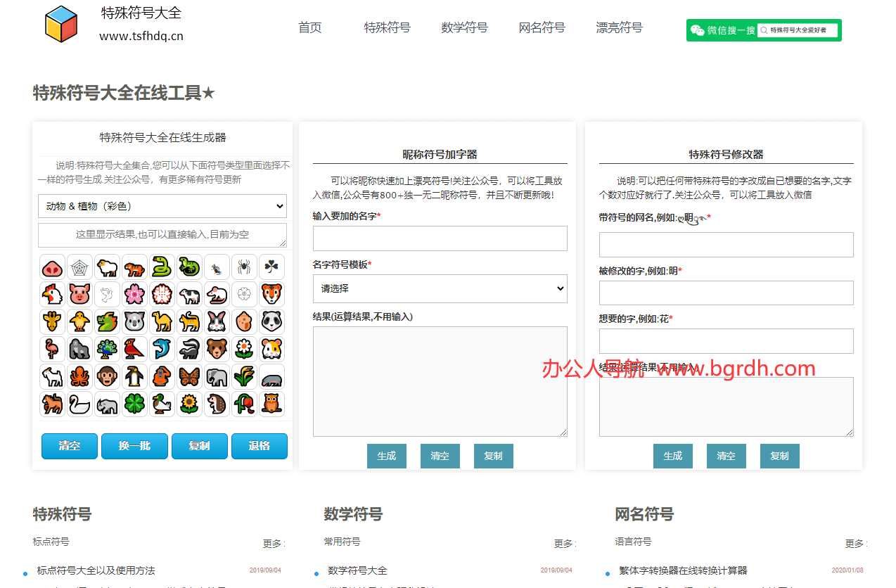The image size is (896, 588).
Task: Go to the 首页 navigation menu
Action: (x=309, y=27)
